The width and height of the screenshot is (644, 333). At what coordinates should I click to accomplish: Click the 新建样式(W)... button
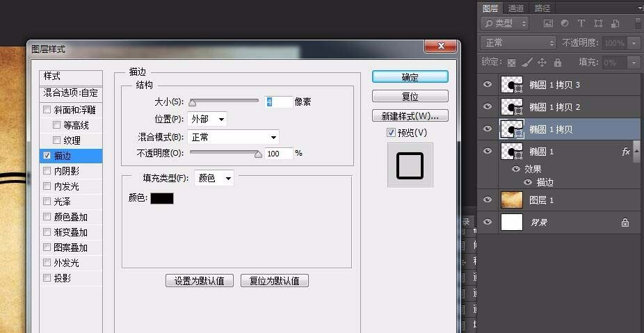[410, 116]
